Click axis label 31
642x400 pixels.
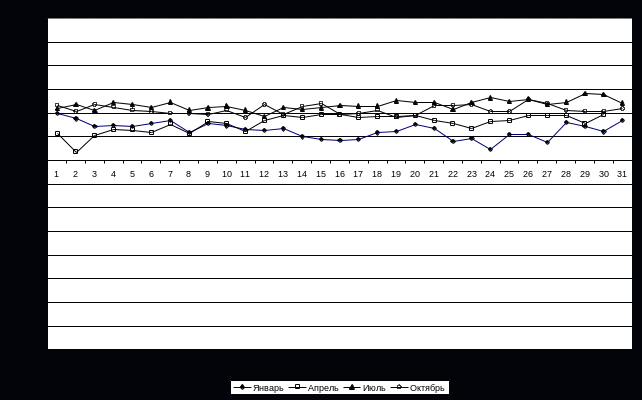(622, 174)
